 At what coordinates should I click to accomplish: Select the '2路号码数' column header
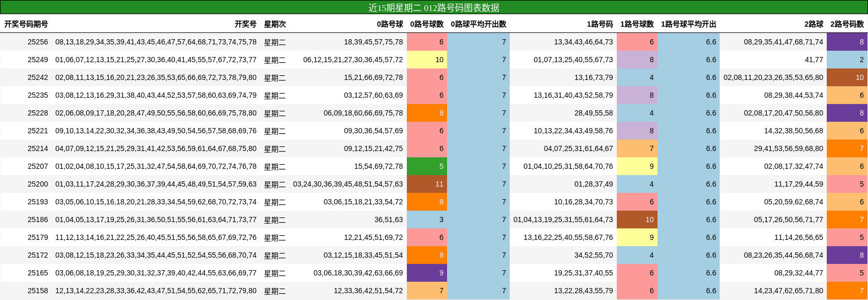point(847,24)
